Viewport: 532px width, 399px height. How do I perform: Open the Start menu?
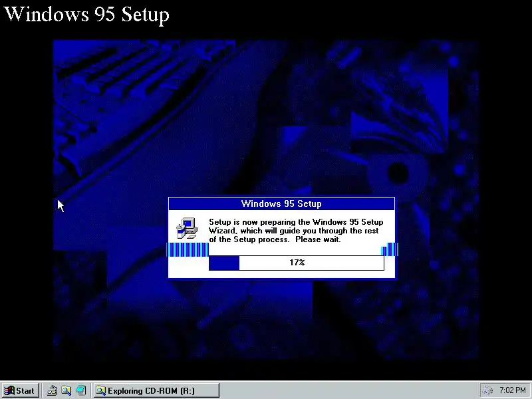[x=21, y=391]
